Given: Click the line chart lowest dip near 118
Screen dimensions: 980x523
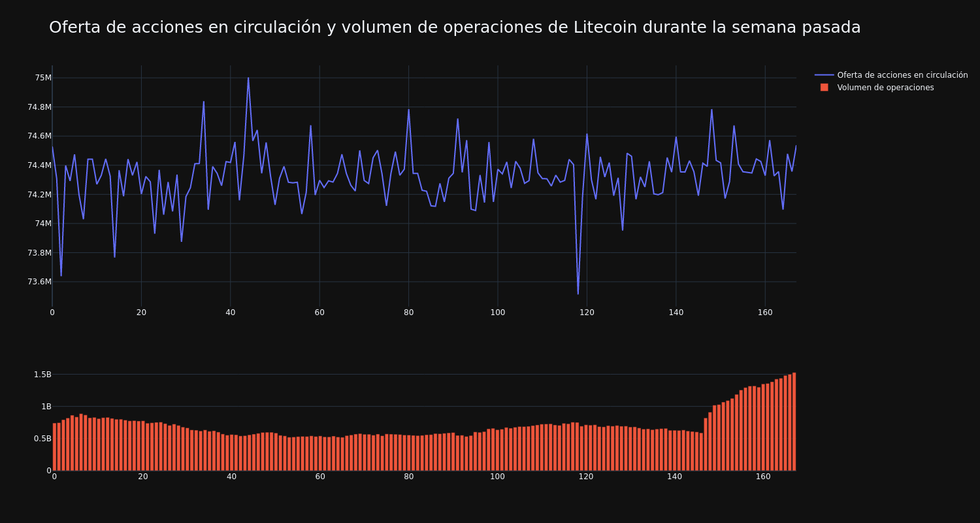Looking at the screenshot, I should click(578, 294).
